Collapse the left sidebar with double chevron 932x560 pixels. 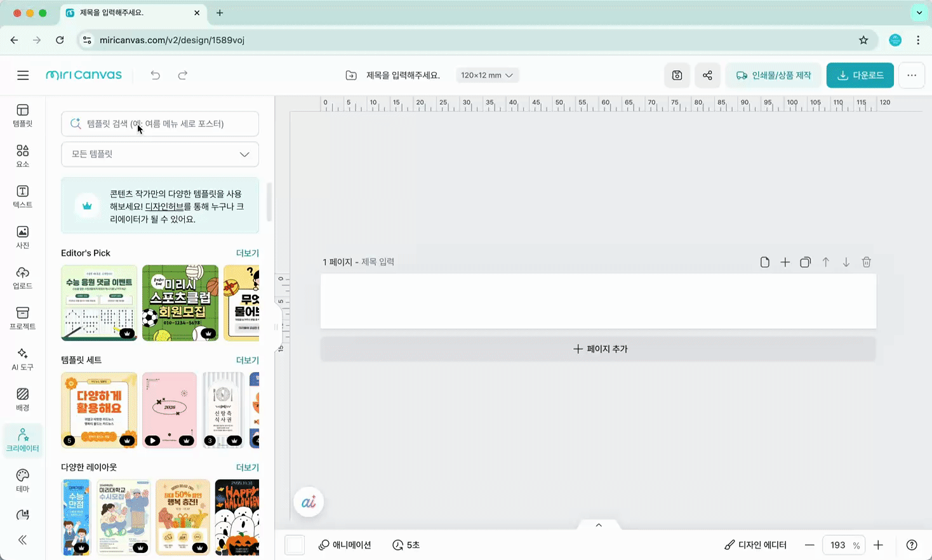coord(23,540)
